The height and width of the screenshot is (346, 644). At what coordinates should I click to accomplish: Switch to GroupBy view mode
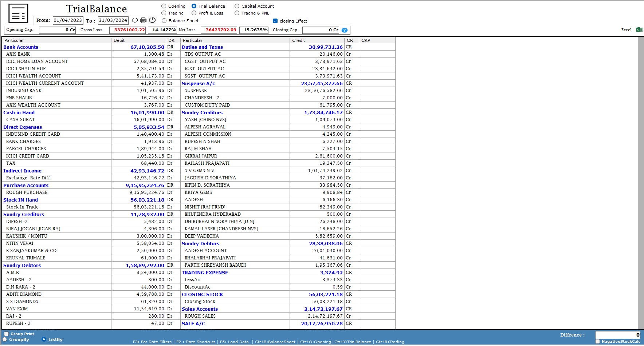(x=5, y=339)
